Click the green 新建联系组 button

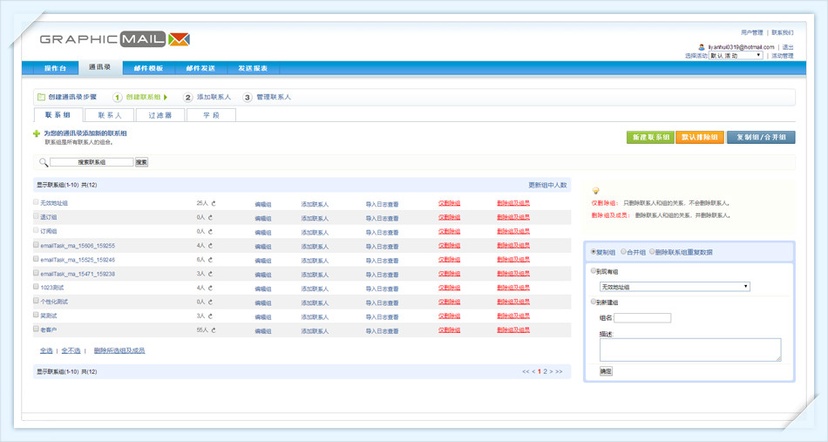coord(651,137)
